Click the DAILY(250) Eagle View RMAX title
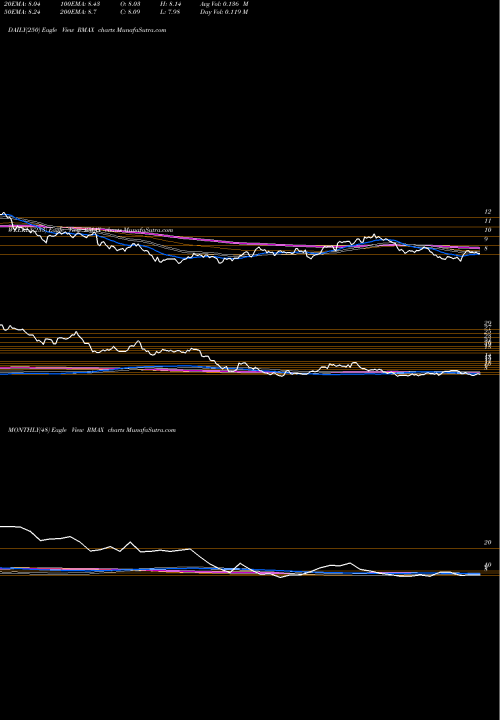The height and width of the screenshot is (720, 500). 87,30
